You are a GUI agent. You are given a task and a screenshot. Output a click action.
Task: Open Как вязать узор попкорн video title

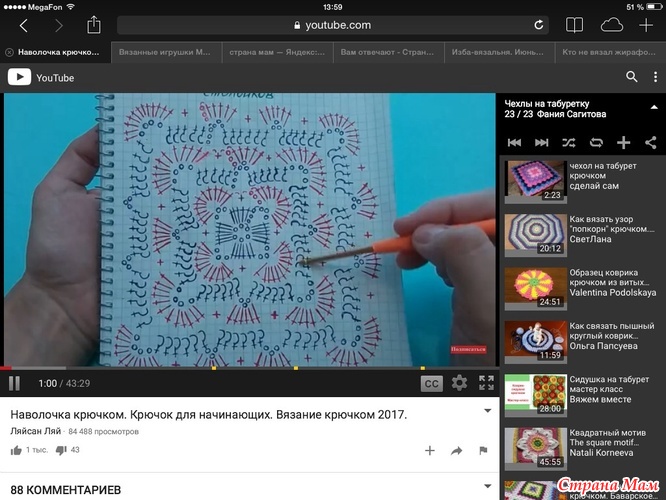612,224
